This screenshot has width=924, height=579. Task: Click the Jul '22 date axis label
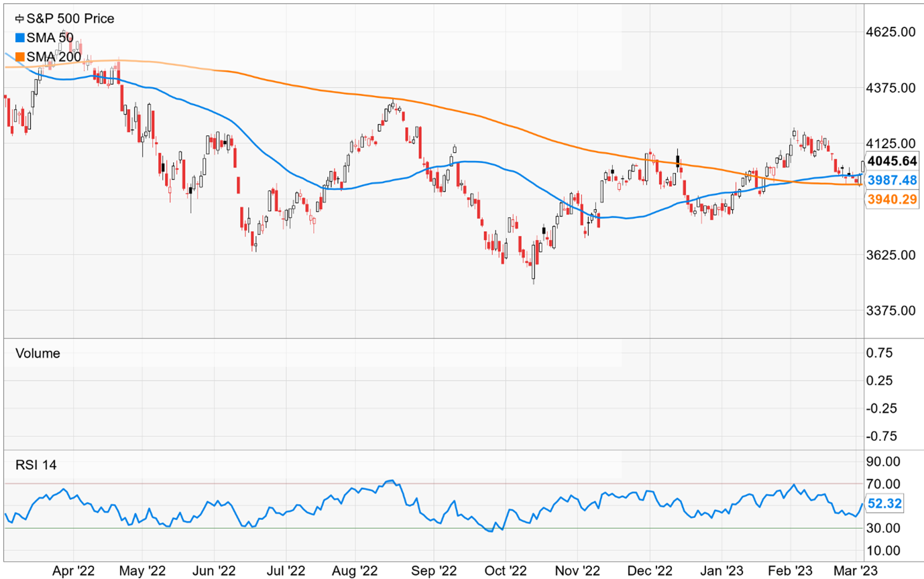coord(286,571)
